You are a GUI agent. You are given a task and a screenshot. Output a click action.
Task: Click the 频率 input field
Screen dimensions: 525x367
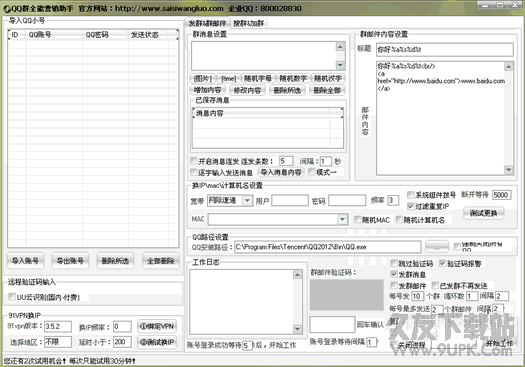(x=393, y=200)
